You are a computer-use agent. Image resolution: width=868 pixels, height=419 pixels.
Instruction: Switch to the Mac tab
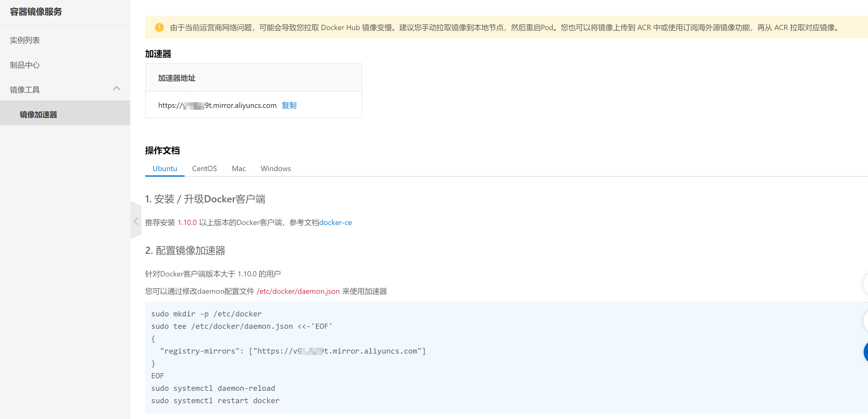click(239, 169)
